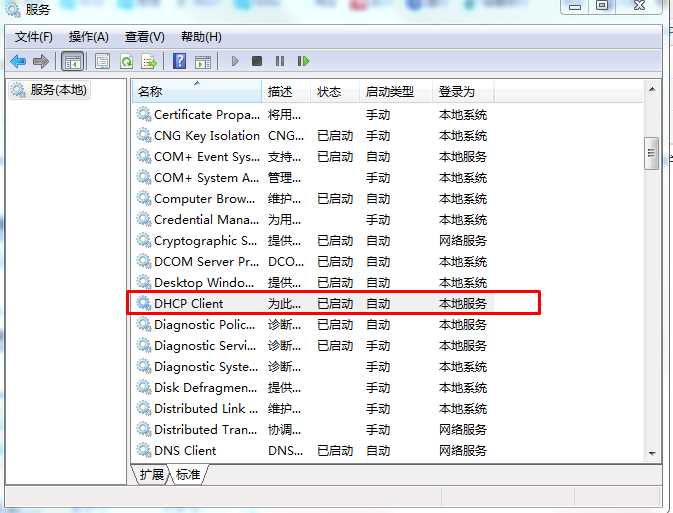Click the gear icon of Credential Mana...
This screenshot has height=513, width=673.
144,219
